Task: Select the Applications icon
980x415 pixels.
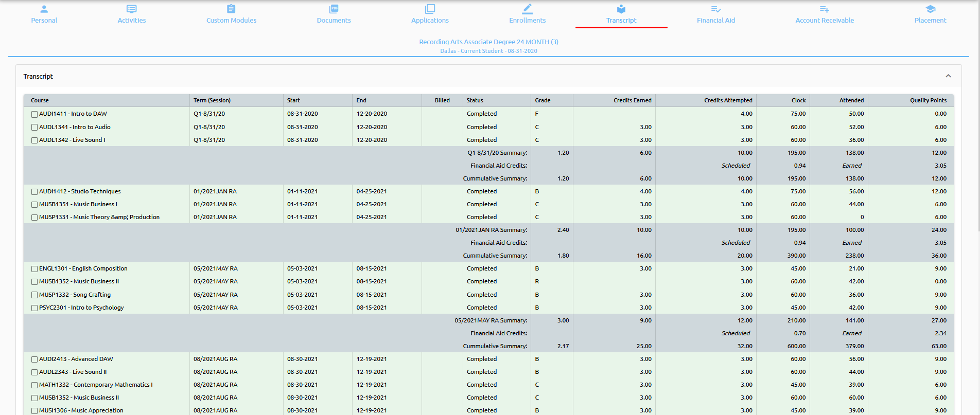Action: point(430,9)
